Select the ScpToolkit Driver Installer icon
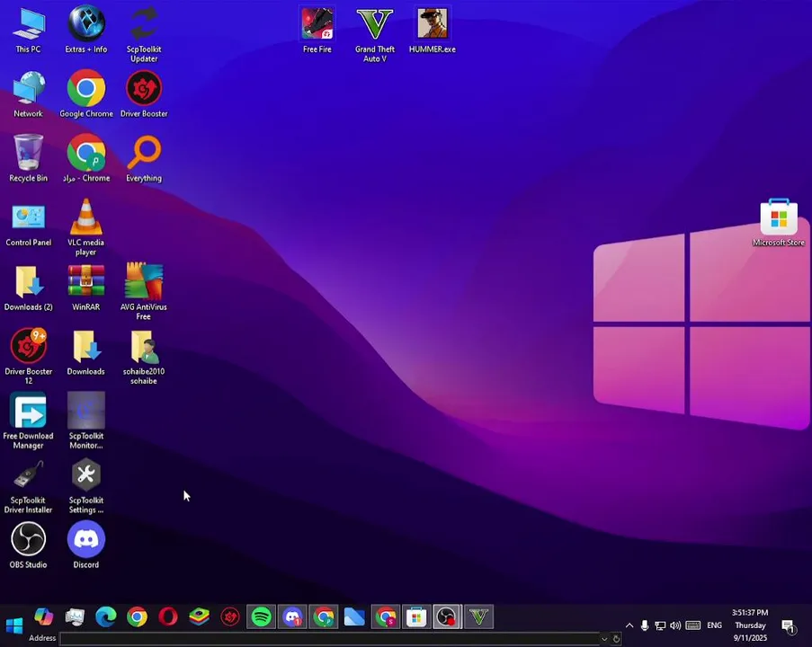Image resolution: width=812 pixels, height=647 pixels. coord(29,486)
